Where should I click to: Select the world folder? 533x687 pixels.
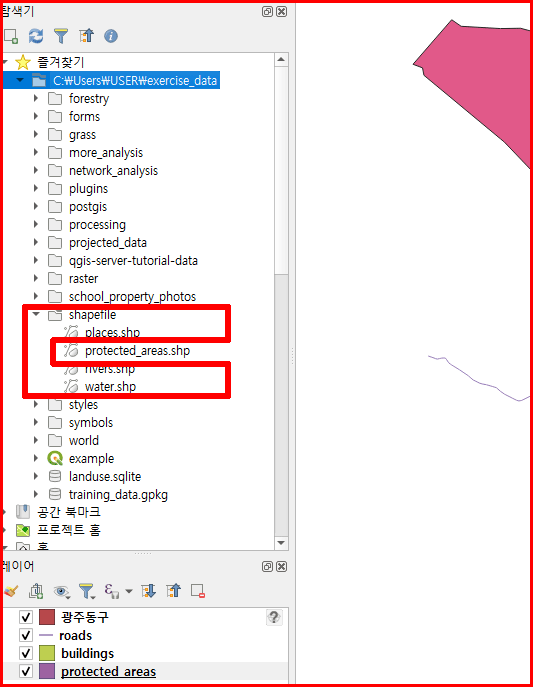84,440
